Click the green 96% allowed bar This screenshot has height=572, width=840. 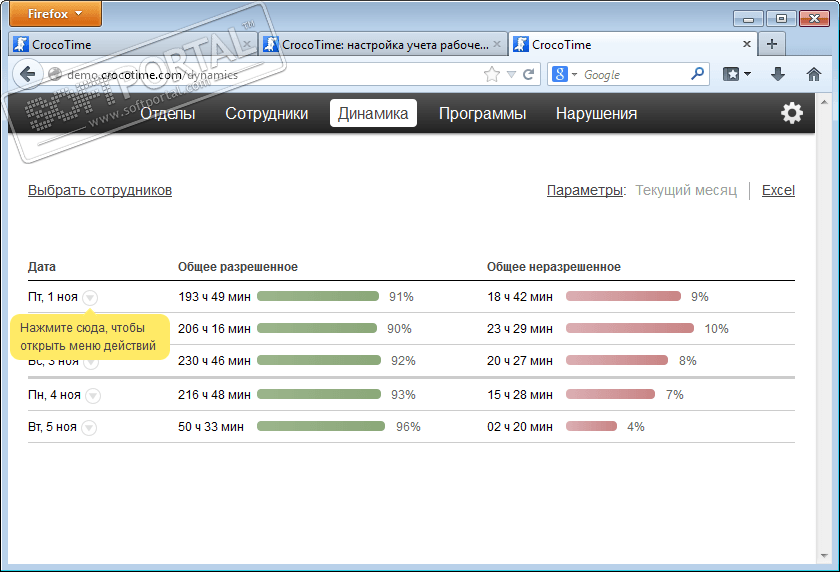pyautogui.click(x=321, y=426)
